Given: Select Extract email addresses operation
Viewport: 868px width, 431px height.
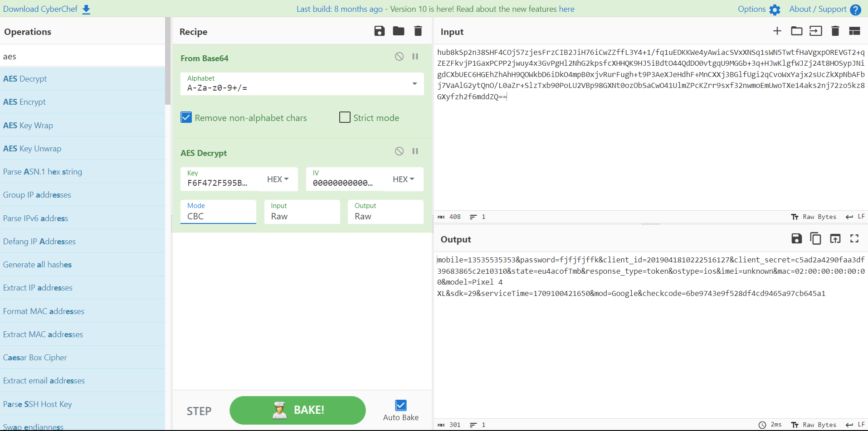Looking at the screenshot, I should coord(83,381).
